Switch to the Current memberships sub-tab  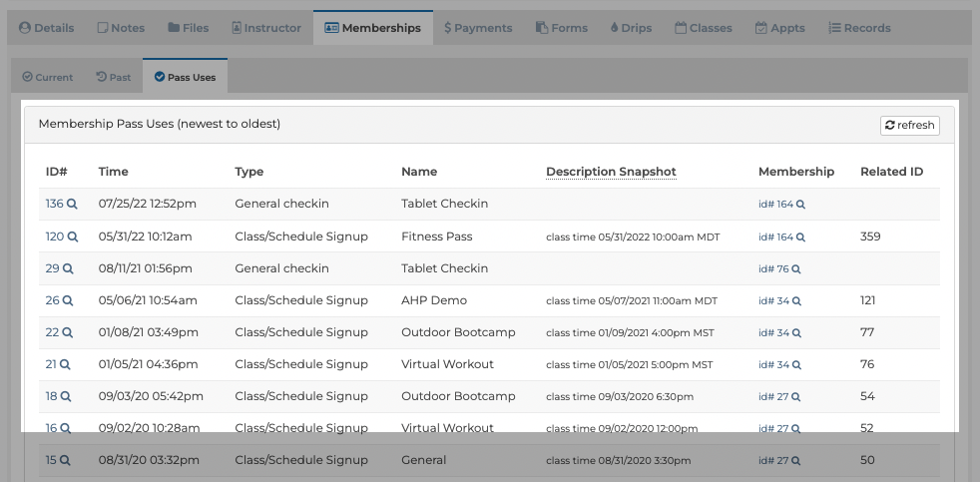[48, 77]
